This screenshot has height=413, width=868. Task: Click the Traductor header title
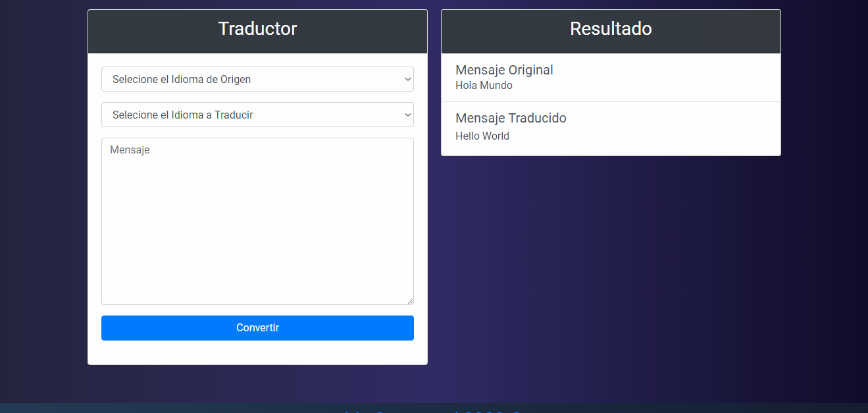click(x=257, y=29)
